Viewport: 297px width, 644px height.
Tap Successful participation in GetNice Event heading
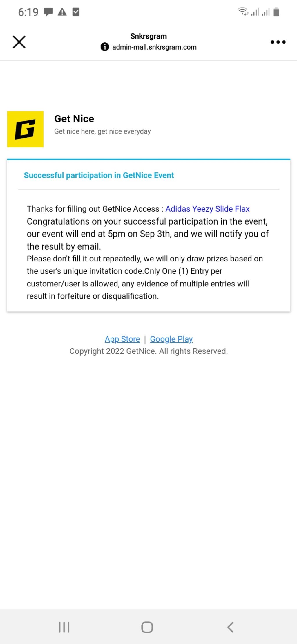point(99,175)
